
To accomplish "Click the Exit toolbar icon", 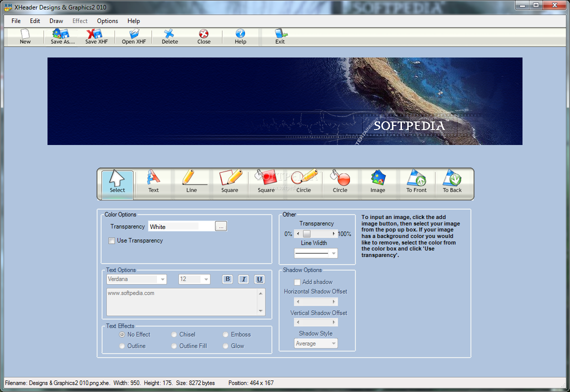I will pos(280,36).
